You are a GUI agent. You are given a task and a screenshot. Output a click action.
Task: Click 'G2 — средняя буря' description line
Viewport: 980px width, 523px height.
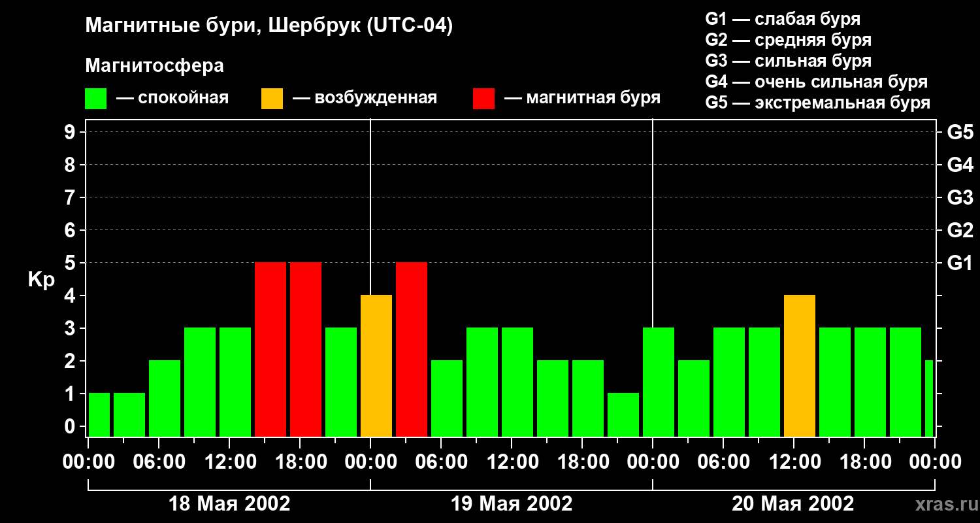pos(789,40)
